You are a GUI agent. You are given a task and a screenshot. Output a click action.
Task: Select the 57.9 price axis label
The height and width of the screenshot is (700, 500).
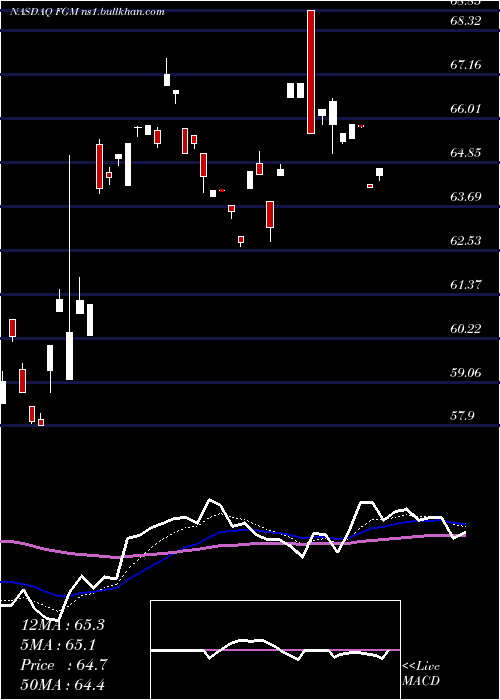click(x=462, y=416)
